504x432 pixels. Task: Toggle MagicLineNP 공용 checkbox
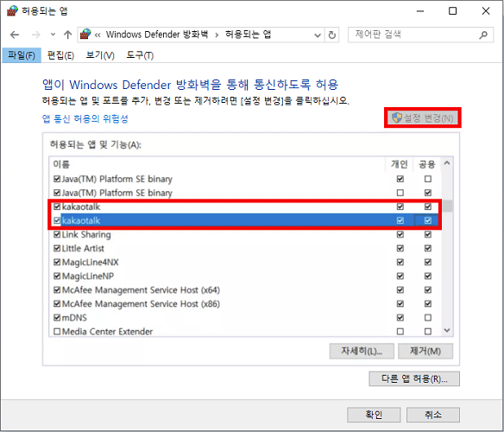tap(428, 276)
